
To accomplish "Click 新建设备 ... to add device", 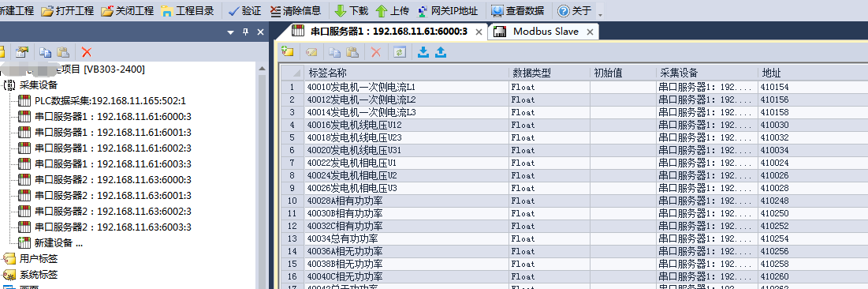I will click(x=58, y=243).
